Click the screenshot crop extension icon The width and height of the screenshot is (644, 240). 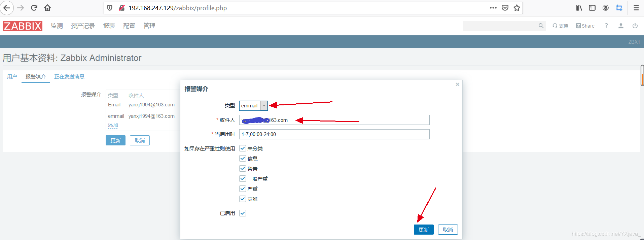click(x=619, y=8)
